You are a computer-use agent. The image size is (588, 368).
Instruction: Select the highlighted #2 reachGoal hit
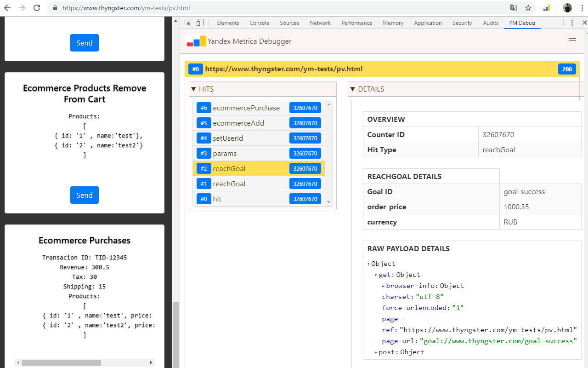[259, 168]
